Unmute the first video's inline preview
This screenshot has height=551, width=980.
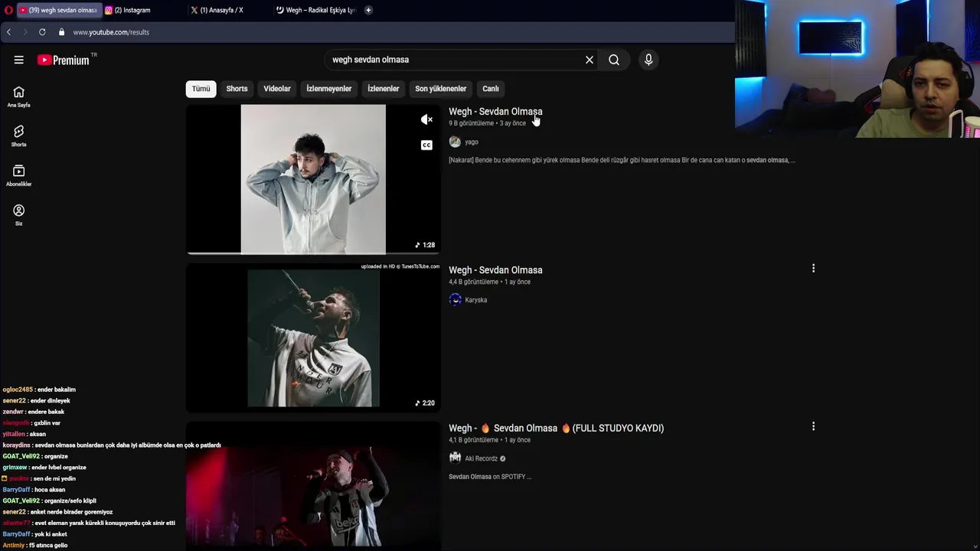(426, 119)
